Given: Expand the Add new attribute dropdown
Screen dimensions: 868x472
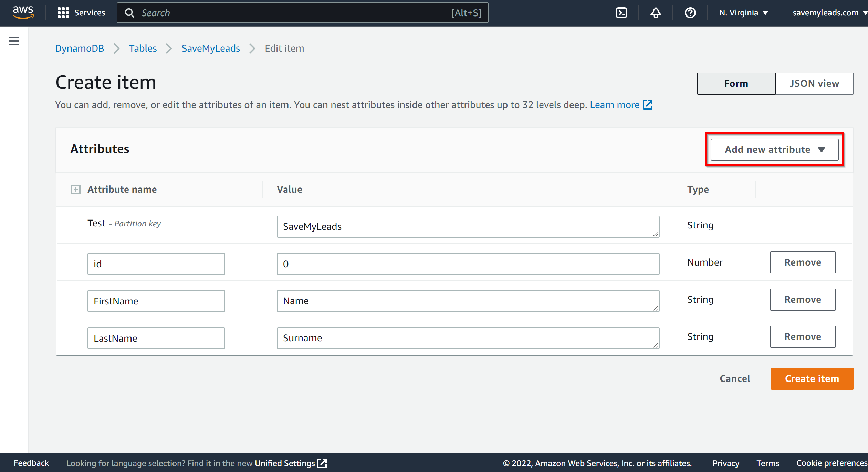Looking at the screenshot, I should click(x=774, y=149).
